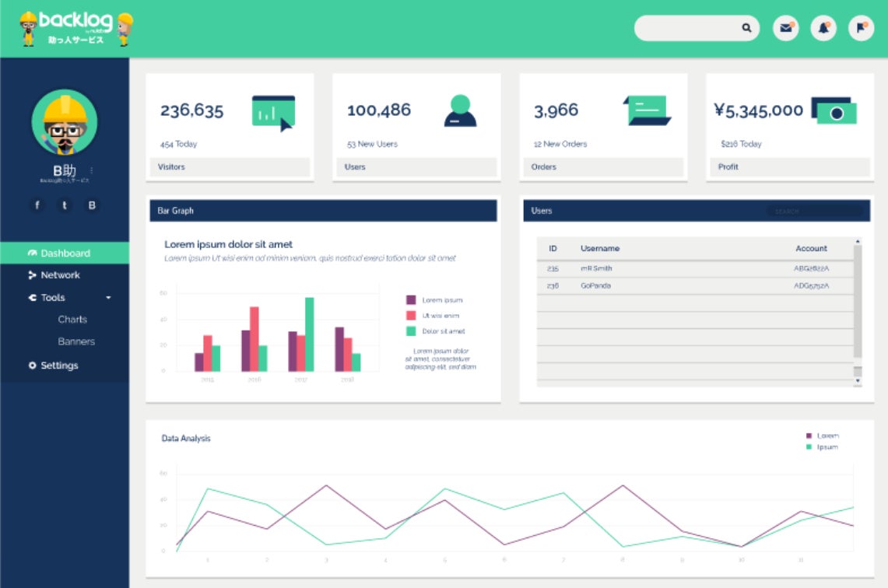Click the 3,966 orders count
Screen dimensions: 888x588
tap(556, 110)
